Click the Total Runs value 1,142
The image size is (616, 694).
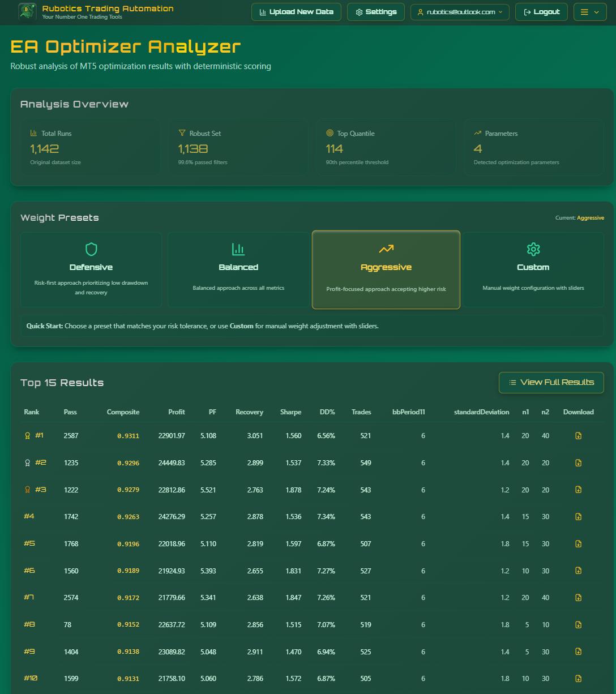coord(44,149)
